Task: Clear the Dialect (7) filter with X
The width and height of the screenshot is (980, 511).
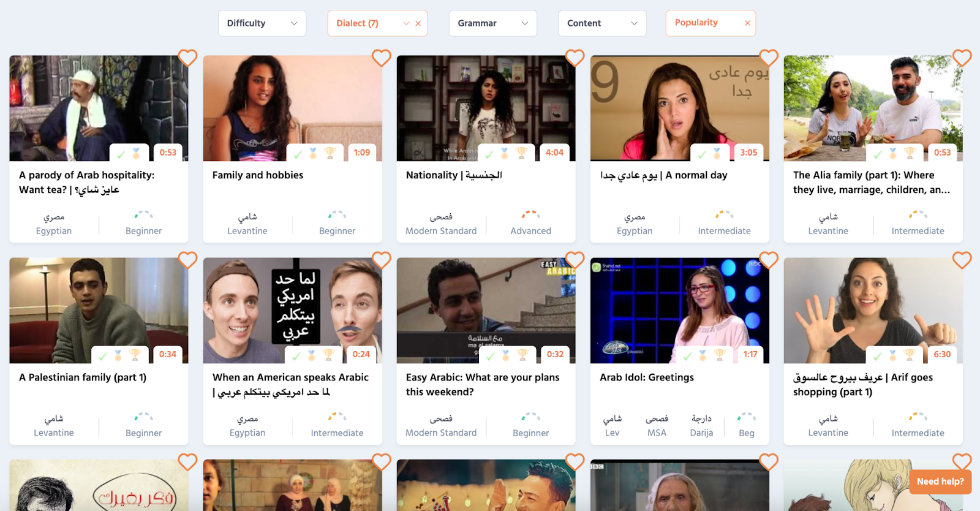Action: coord(418,23)
